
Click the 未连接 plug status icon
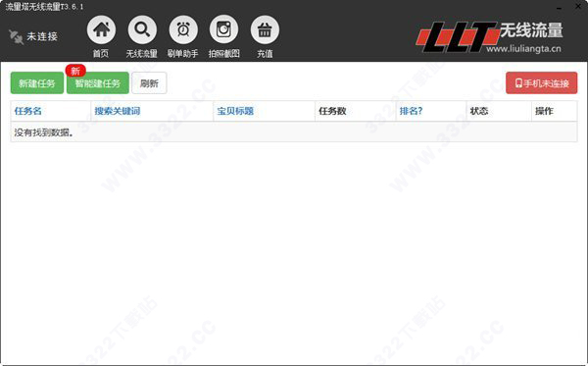[16, 36]
